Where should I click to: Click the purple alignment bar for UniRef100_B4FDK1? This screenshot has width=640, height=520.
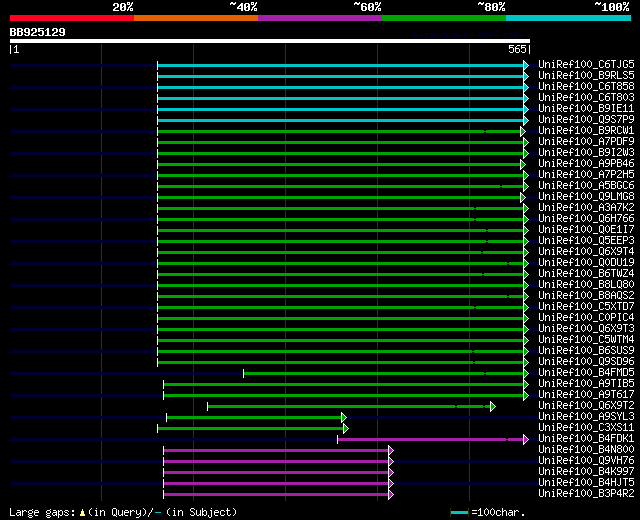[431, 440]
